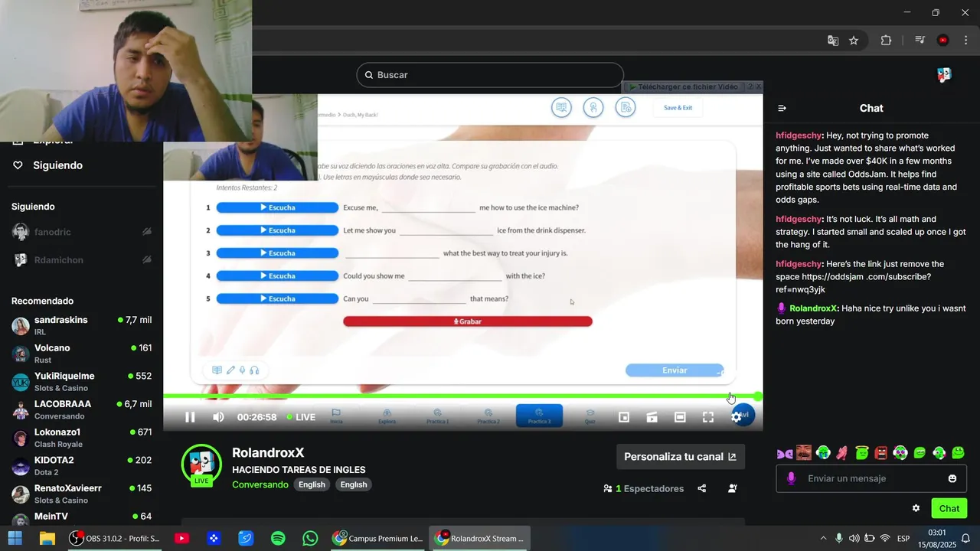This screenshot has width=980, height=551.
Task: Open Personaliza tu canal
Action: 681,457
